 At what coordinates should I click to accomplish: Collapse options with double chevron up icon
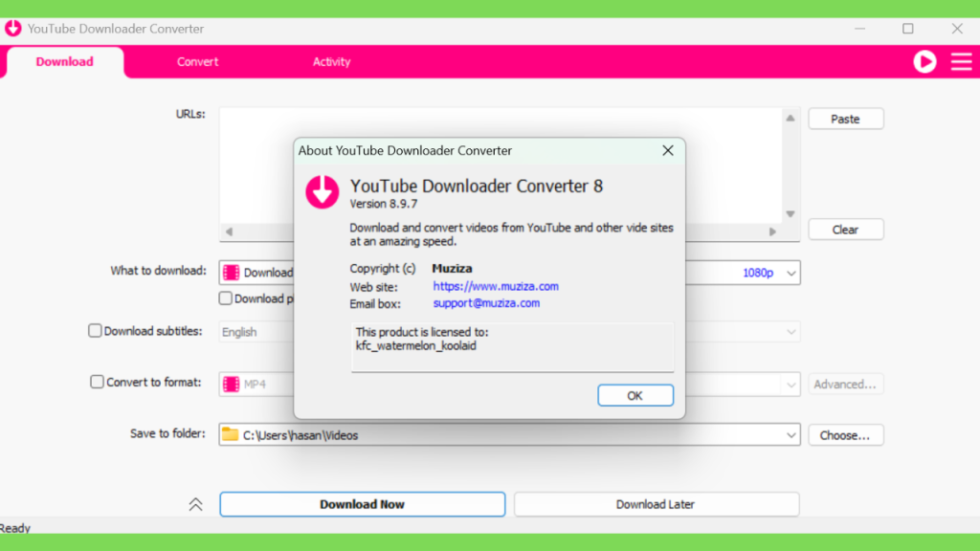[x=195, y=504]
